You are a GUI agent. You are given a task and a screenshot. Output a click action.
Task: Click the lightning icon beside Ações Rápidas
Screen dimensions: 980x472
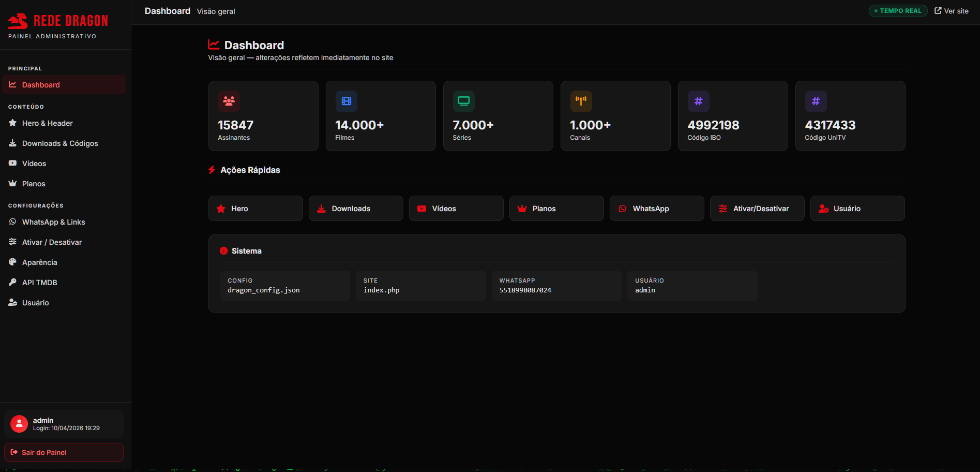[212, 170]
